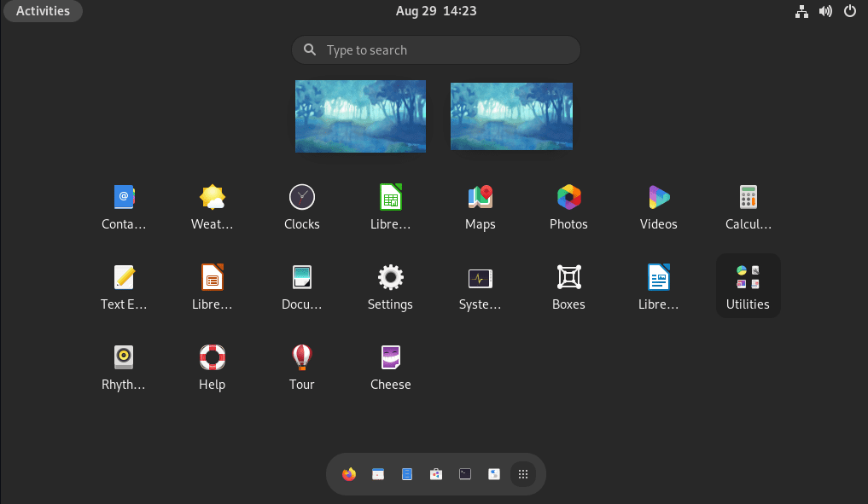Launch the Photos app
This screenshot has width=868, height=504.
[x=568, y=206]
